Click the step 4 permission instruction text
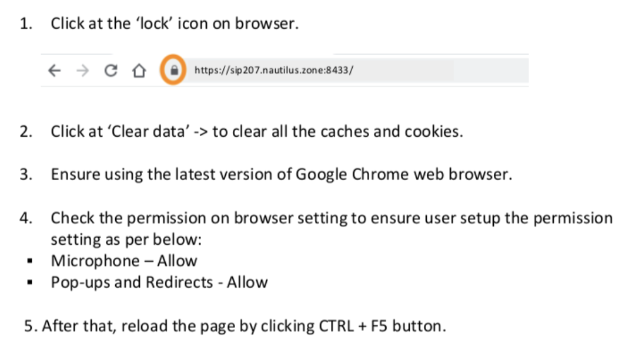The height and width of the screenshot is (364, 629). pyautogui.click(x=332, y=218)
